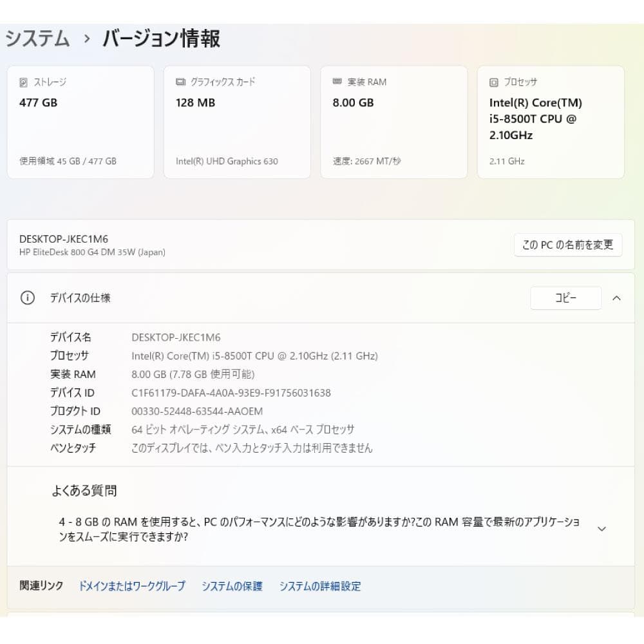
Task: Expand the RAM FAQ question
Action: 602,528
